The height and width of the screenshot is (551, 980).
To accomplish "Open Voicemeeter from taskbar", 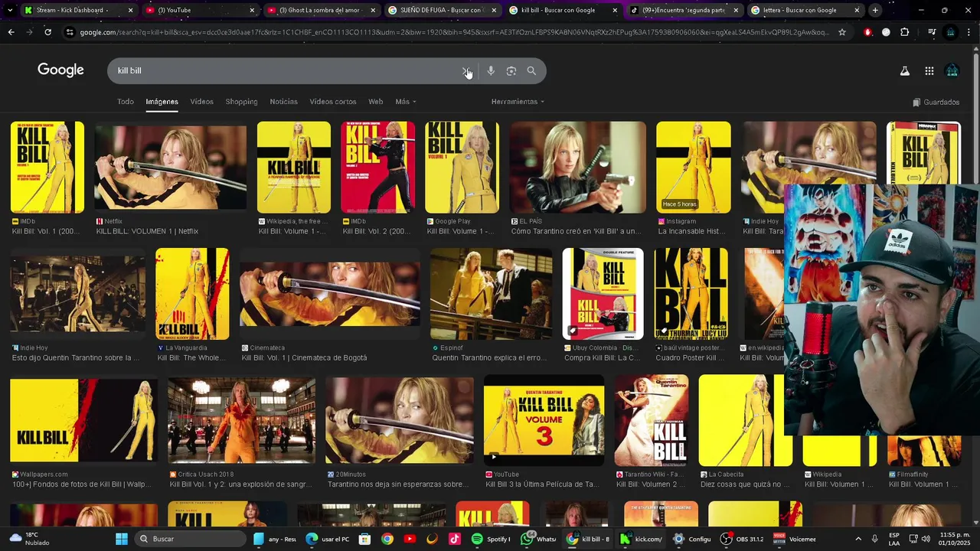I will (795, 539).
